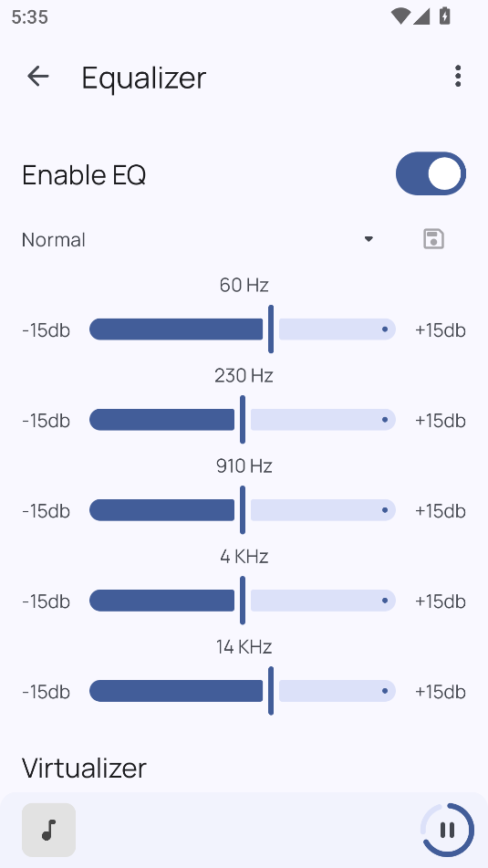Click the 4 KHz slider handle
Image resolution: width=488 pixels, height=868 pixels.
pyautogui.click(x=243, y=600)
